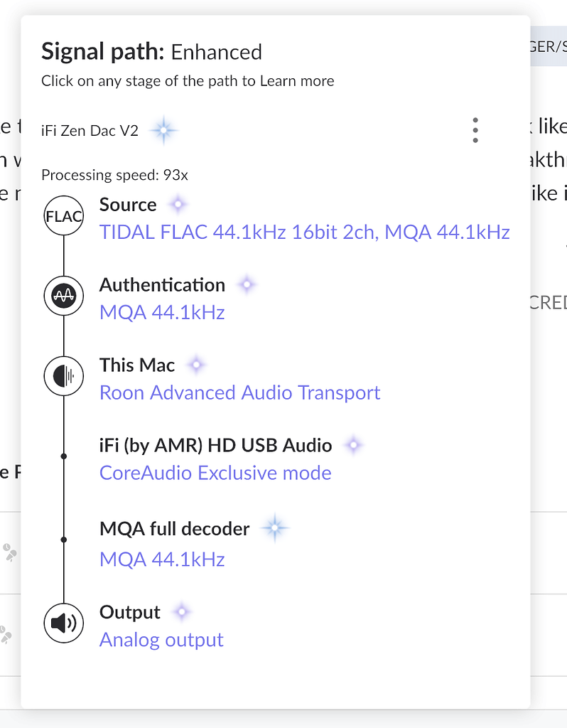Image resolution: width=567 pixels, height=728 pixels.
Task: Select the Authentication MQA waveform icon
Action: point(63,296)
